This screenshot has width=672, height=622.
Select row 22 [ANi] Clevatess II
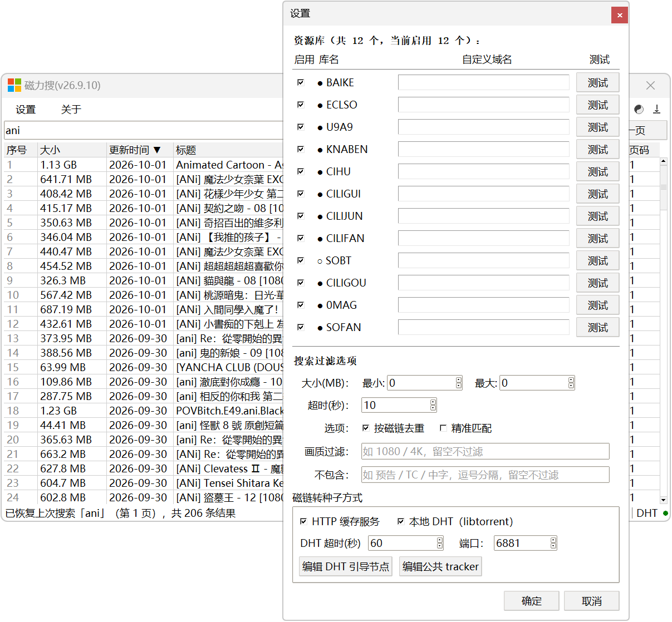(x=144, y=468)
